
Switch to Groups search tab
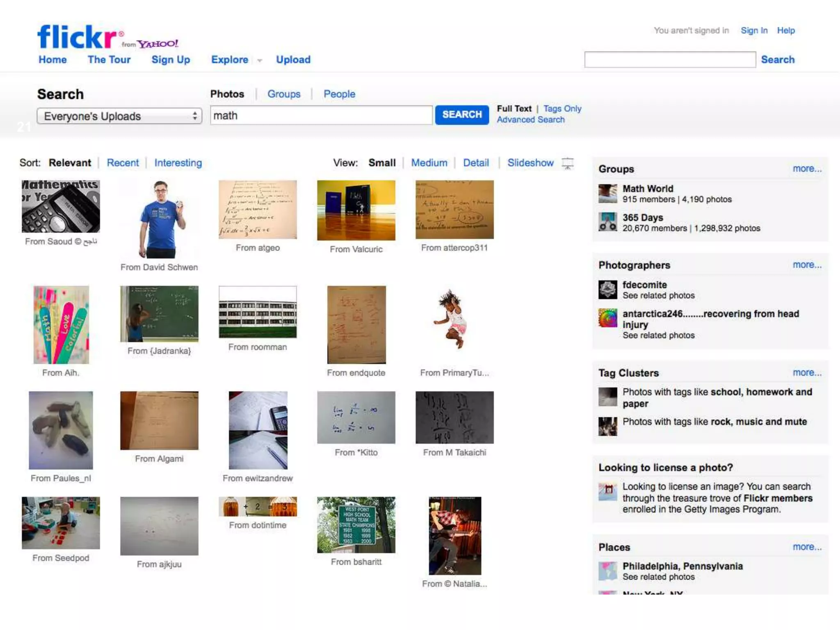tap(284, 94)
